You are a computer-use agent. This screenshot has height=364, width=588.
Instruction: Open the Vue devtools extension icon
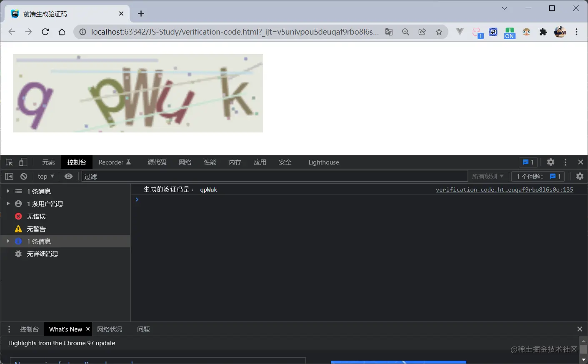460,32
